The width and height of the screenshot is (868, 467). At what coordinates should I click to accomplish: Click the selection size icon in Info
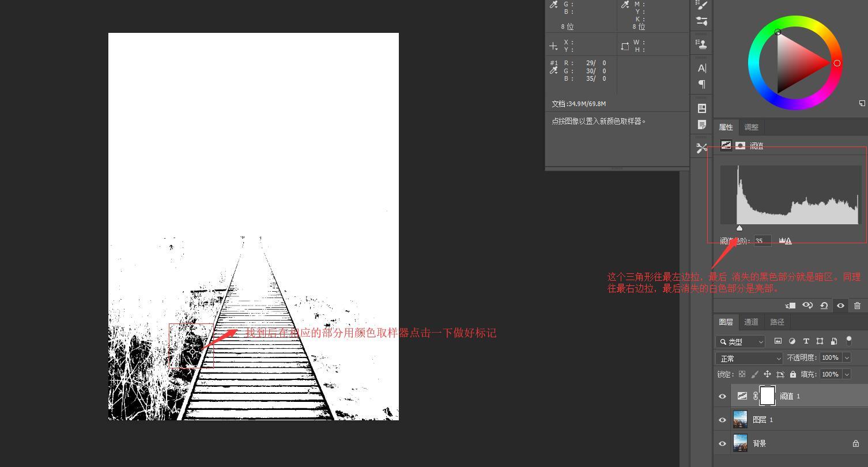(x=625, y=46)
